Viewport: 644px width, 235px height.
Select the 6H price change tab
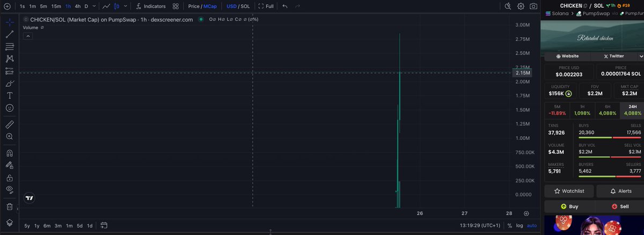[x=607, y=110]
